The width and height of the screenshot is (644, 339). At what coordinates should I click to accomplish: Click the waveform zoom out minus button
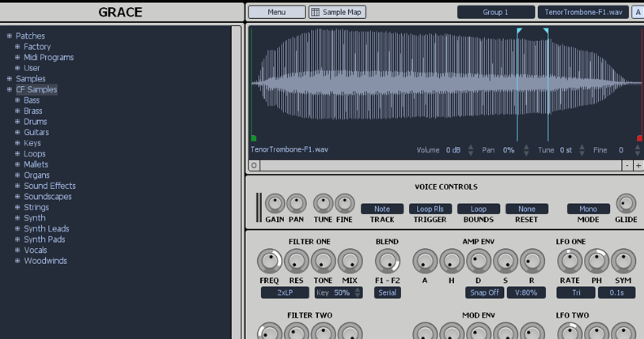(627, 166)
